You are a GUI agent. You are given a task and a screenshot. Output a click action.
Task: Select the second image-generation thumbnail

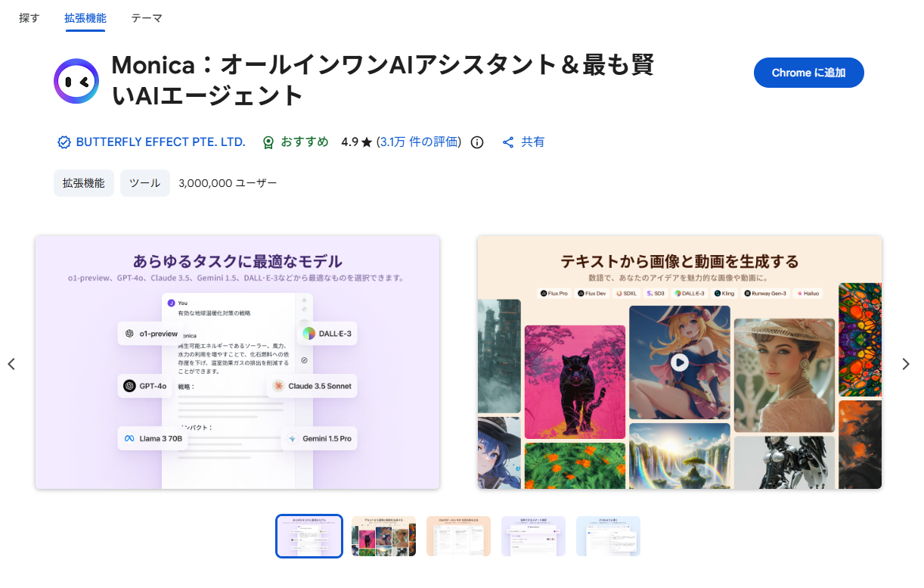click(x=383, y=536)
